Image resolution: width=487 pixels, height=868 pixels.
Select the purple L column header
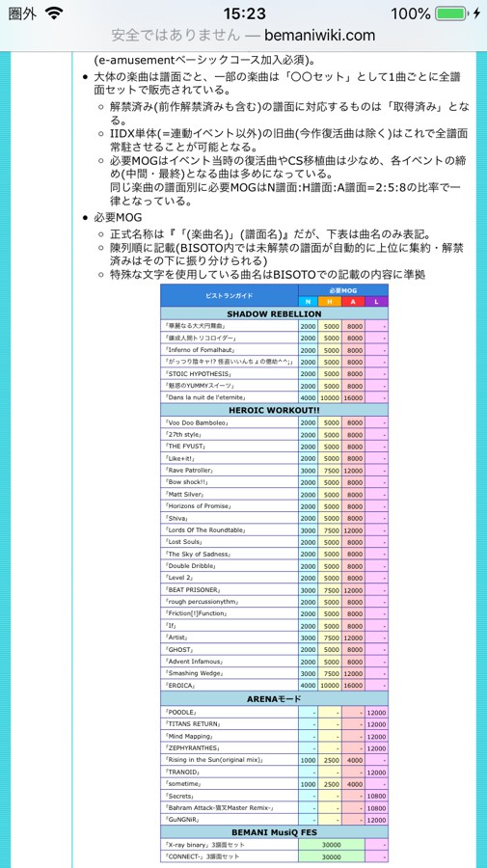tap(376, 301)
